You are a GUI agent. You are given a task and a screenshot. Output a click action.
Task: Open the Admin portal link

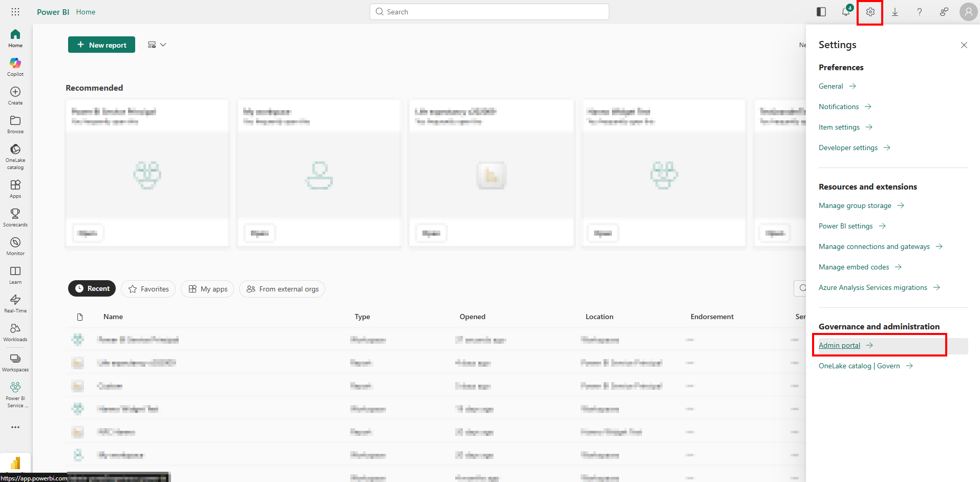click(x=839, y=346)
